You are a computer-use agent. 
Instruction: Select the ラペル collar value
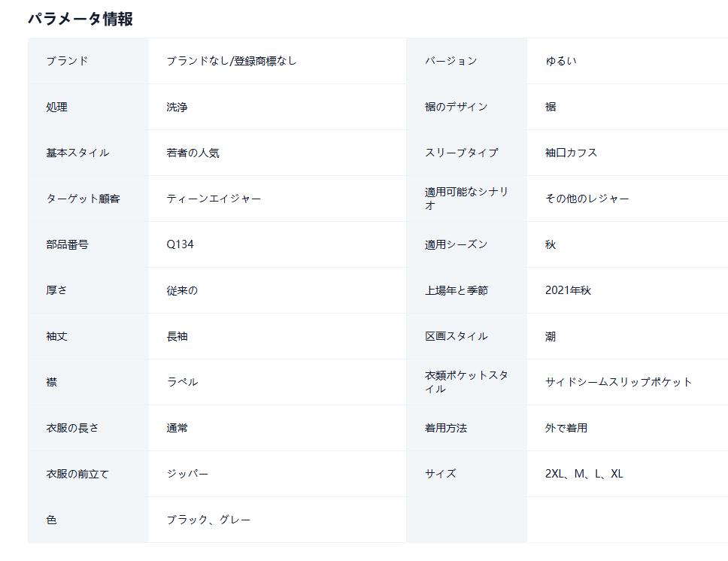pyautogui.click(x=183, y=382)
